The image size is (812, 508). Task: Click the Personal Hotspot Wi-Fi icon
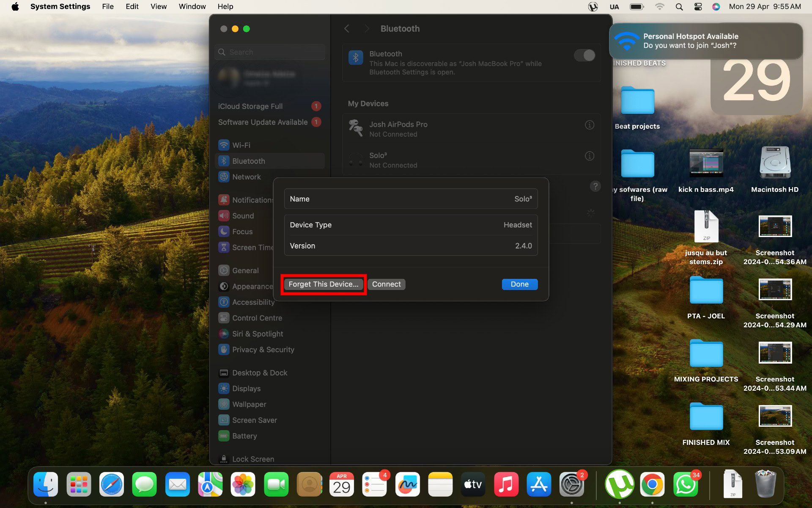click(x=625, y=41)
